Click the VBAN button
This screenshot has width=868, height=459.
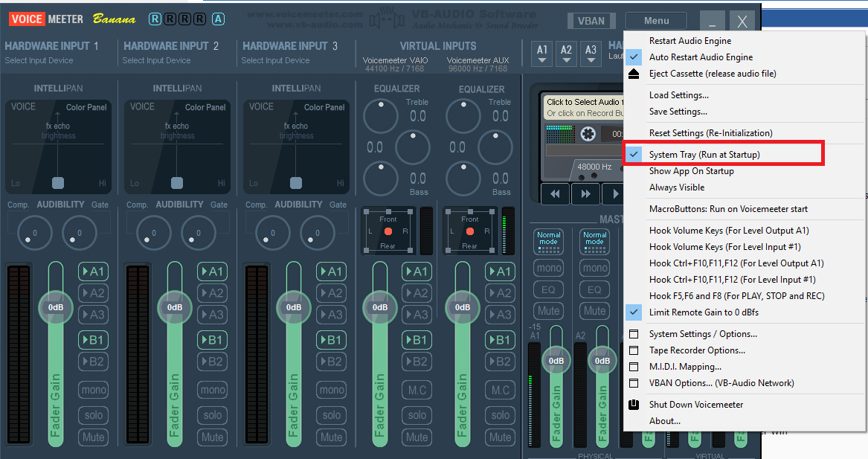(591, 21)
